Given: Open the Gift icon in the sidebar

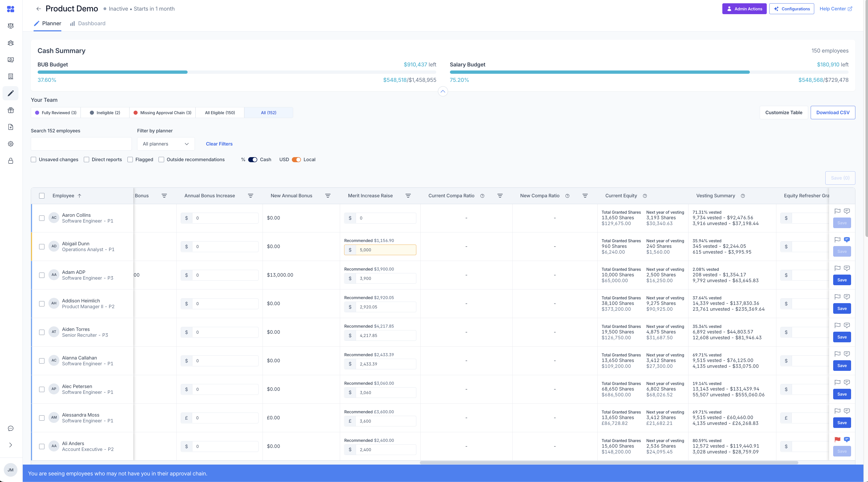Looking at the screenshot, I should click(10, 110).
